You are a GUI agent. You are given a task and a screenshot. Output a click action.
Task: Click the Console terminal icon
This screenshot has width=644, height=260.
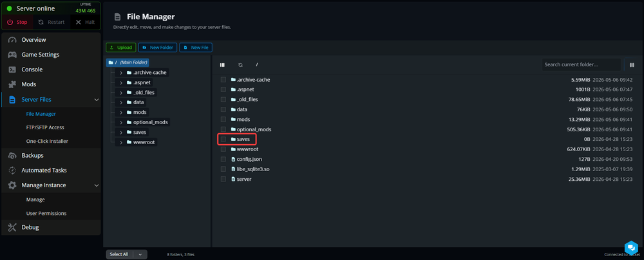[x=12, y=70]
